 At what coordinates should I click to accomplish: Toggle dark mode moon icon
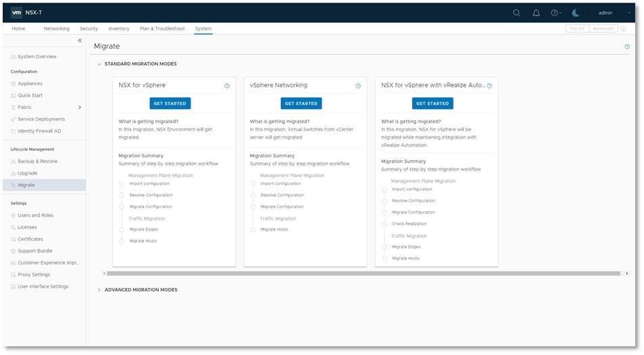576,13
